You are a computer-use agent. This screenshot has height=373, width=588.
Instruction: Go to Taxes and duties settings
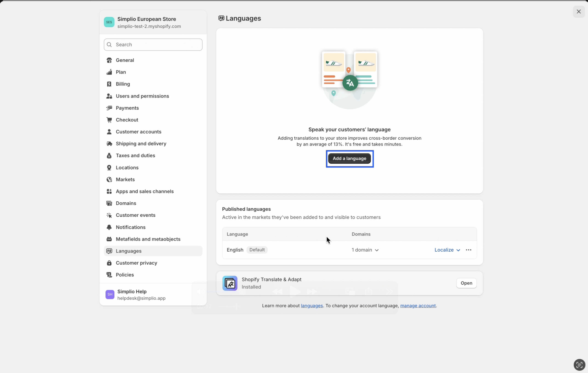135,155
